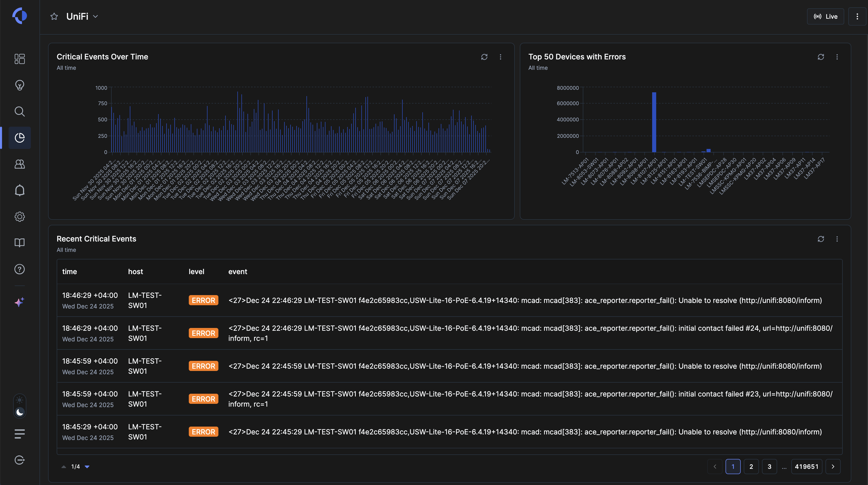Open the sparkle AI assistant icon

click(x=19, y=302)
